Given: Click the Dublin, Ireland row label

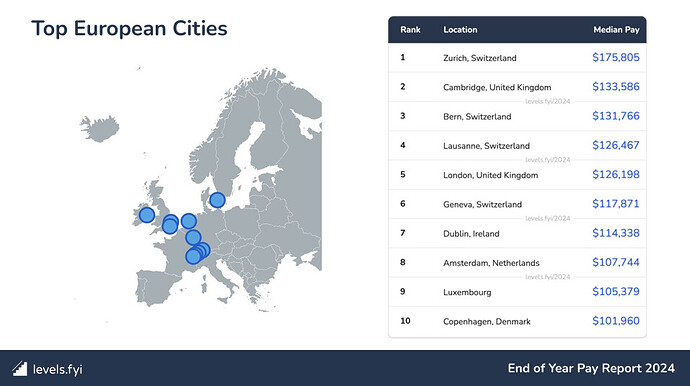Looking at the screenshot, I should tap(471, 234).
